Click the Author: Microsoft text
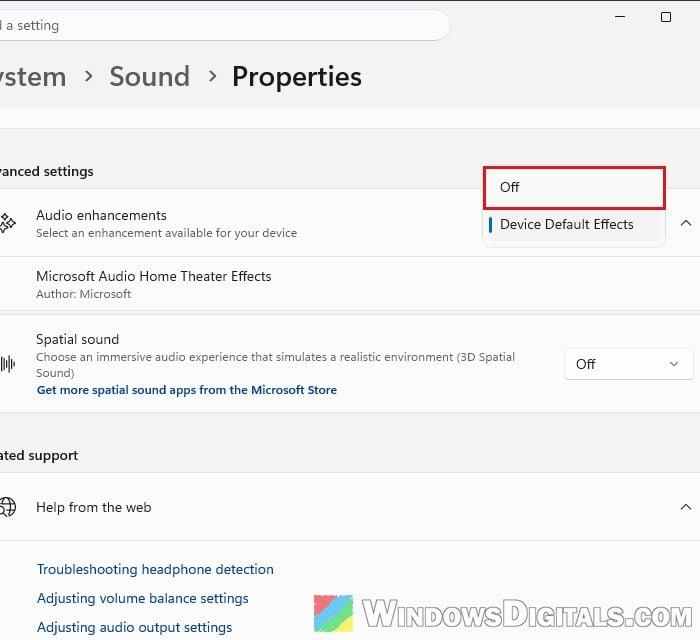The height and width of the screenshot is (640, 700). pyautogui.click(x=83, y=294)
